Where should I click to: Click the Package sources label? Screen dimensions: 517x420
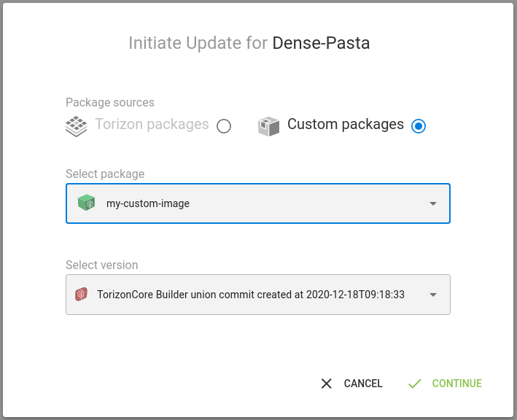point(110,103)
